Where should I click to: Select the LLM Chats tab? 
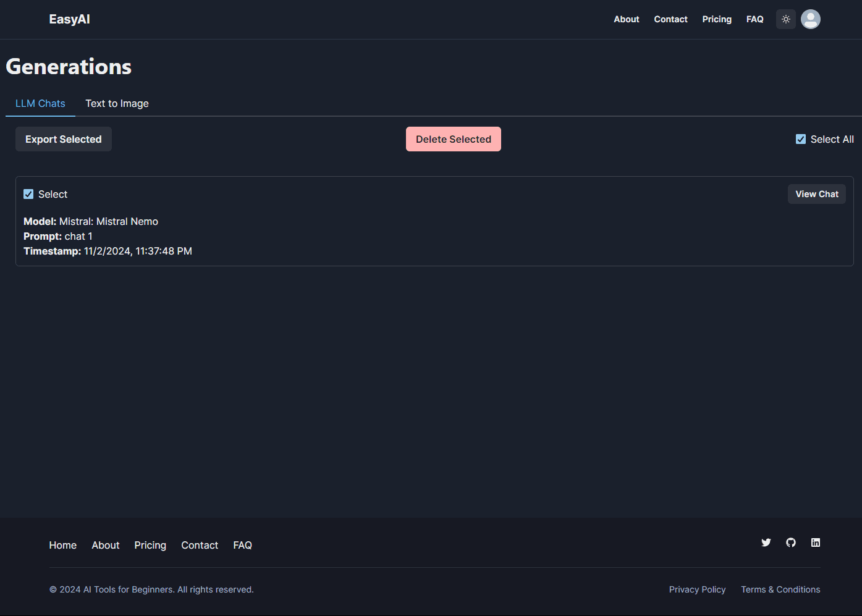pos(40,103)
